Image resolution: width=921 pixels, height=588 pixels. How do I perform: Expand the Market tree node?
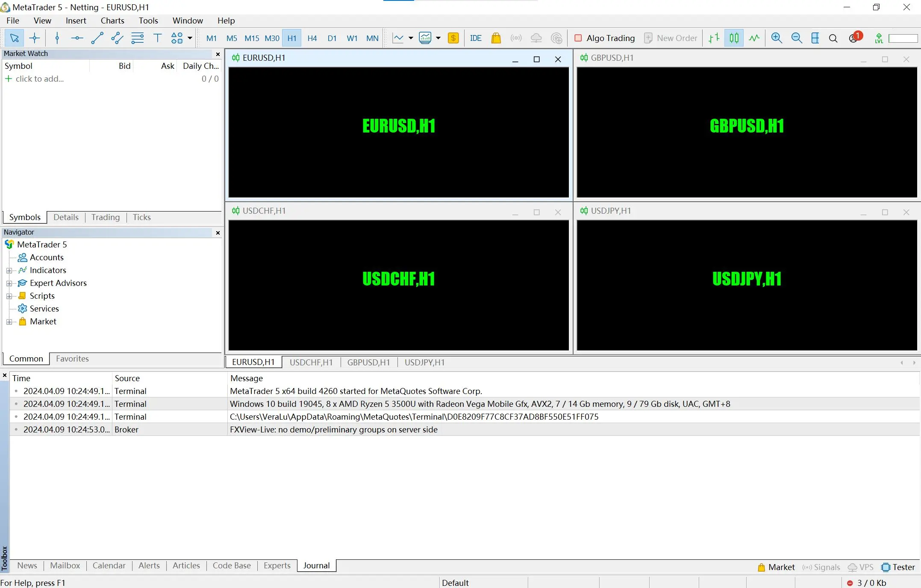point(9,322)
